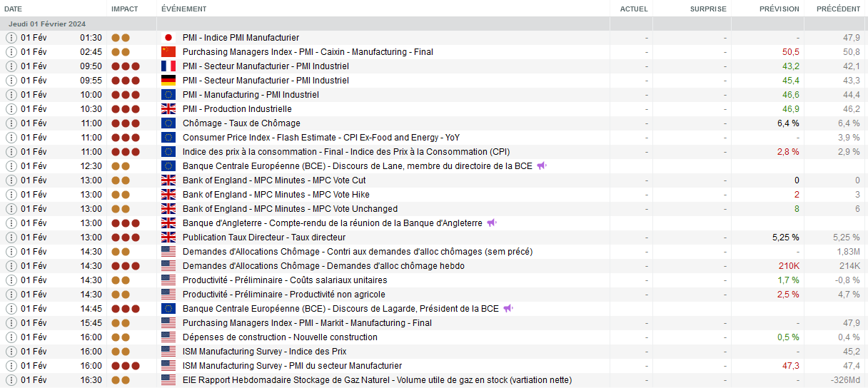This screenshot has height=388, width=868.
Task: Click the US flag on ISM Indice des Prix row
Action: [168, 352]
